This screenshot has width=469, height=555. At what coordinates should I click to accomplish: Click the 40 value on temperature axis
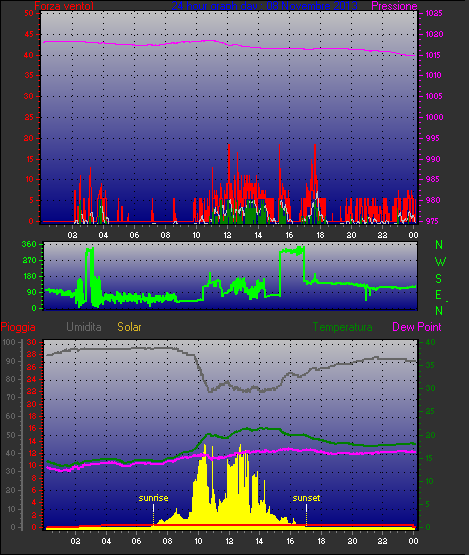[430, 342]
